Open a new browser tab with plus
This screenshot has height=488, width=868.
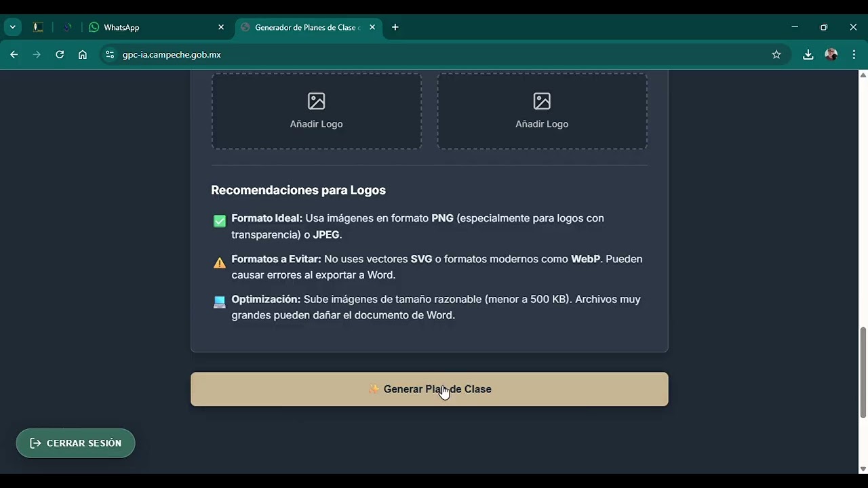395,27
